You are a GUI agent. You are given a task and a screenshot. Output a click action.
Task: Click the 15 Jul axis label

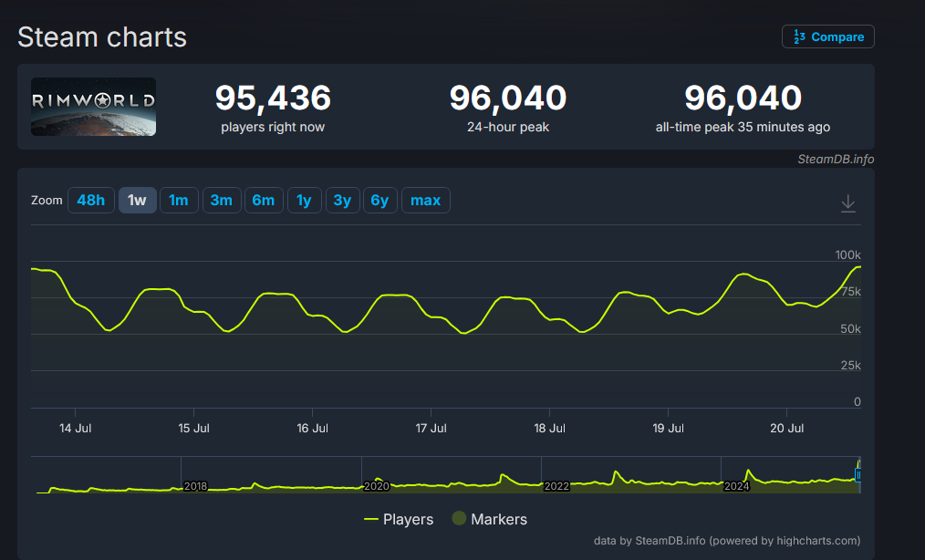(x=193, y=429)
